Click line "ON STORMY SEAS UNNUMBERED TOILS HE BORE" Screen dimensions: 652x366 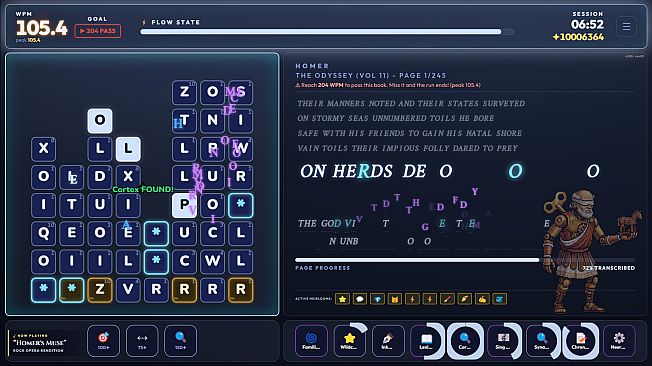[x=395, y=118]
